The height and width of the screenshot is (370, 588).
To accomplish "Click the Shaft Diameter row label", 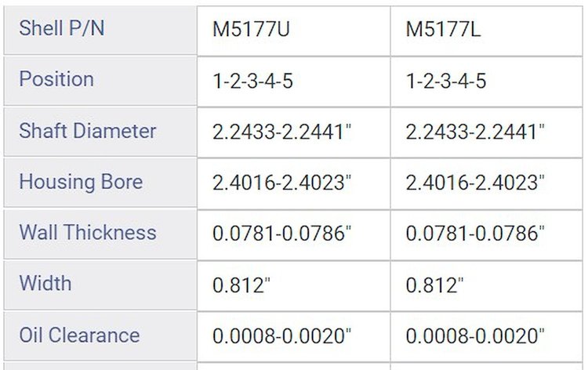I will point(87,131).
